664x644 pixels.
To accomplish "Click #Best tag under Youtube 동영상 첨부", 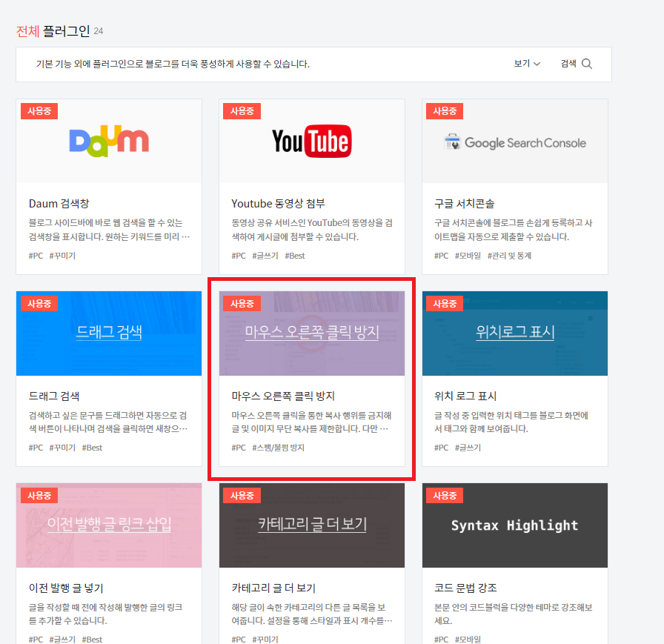I will (x=295, y=256).
